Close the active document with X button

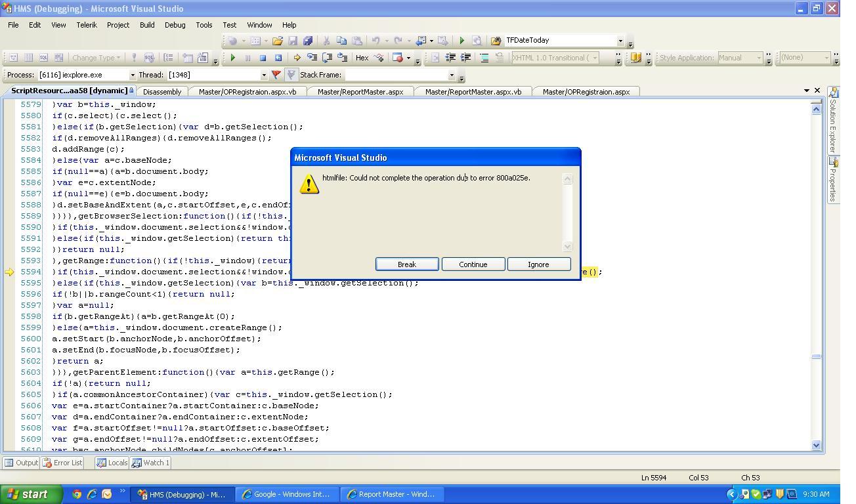coord(817,91)
